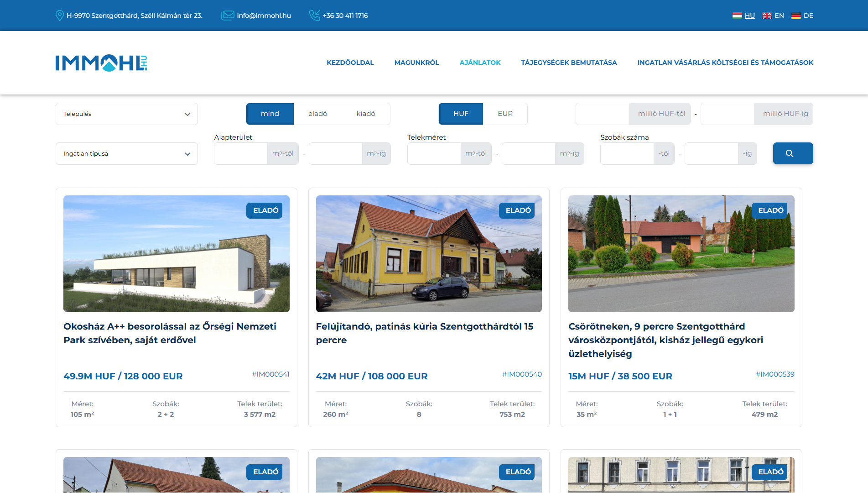Click the minimum price HUF-tól field
This screenshot has height=493, width=868.
[603, 114]
